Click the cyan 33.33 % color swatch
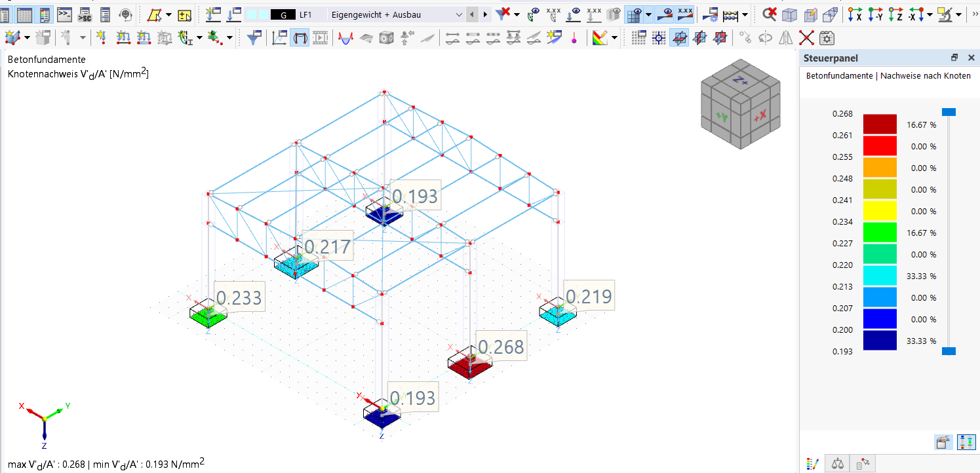Viewport: 980px width, 473px height. 880,275
